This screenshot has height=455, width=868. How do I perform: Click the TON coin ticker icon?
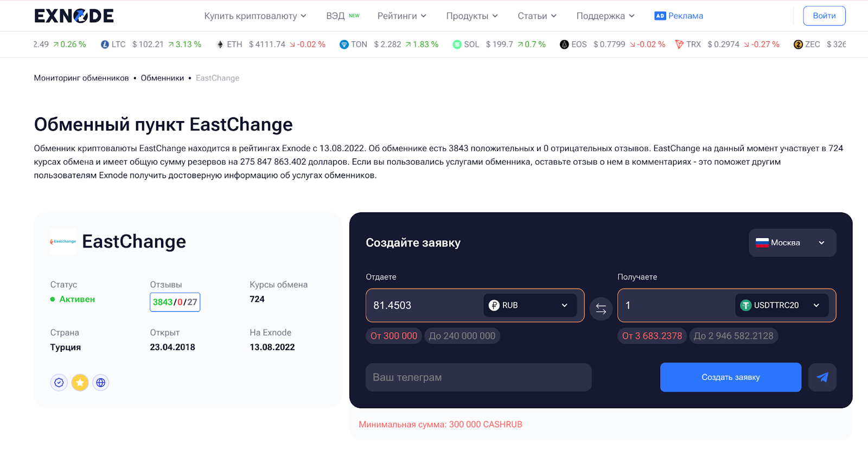[344, 45]
